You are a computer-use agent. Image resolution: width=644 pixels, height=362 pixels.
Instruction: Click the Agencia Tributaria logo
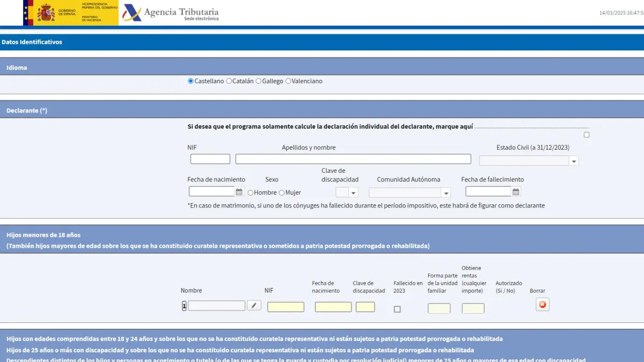(171, 13)
